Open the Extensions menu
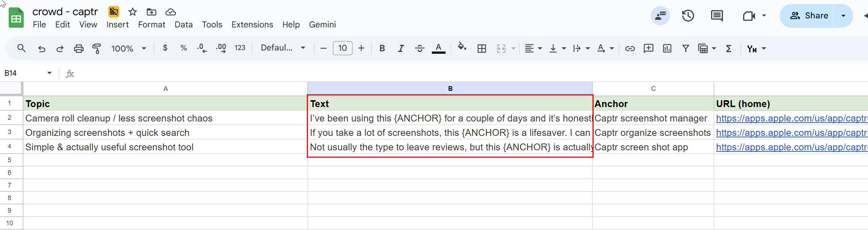 [252, 25]
